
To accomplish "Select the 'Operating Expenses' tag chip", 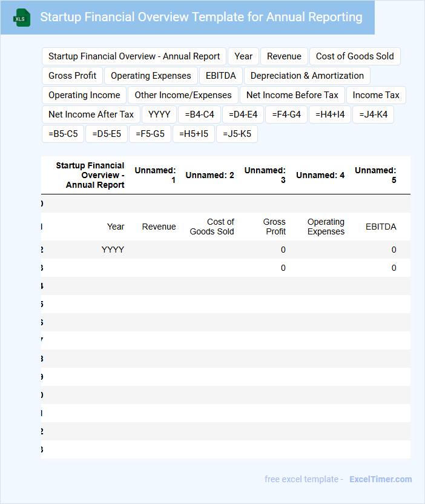I will coord(151,76).
